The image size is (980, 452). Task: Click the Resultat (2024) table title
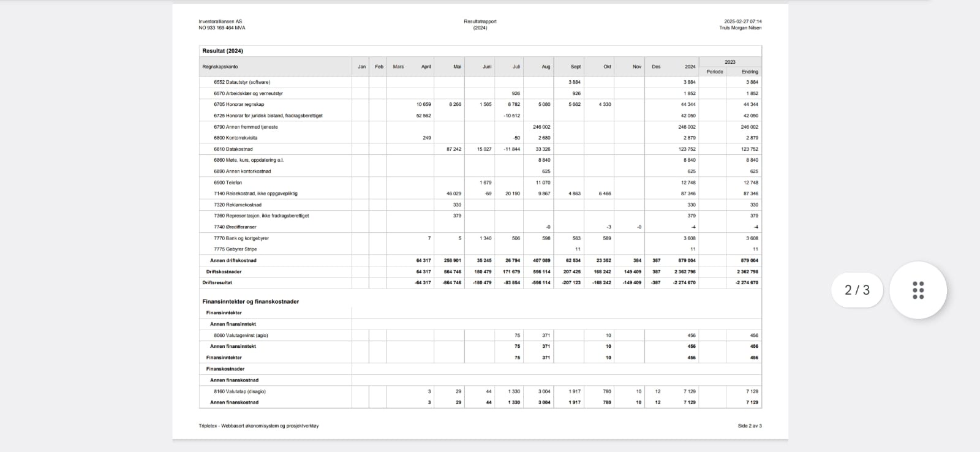(x=223, y=51)
